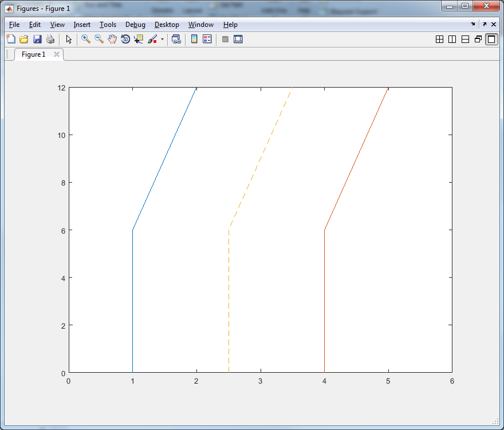Select the Zoom Out magnifier tool
Viewport: 504px width, 430px height.
(x=99, y=40)
